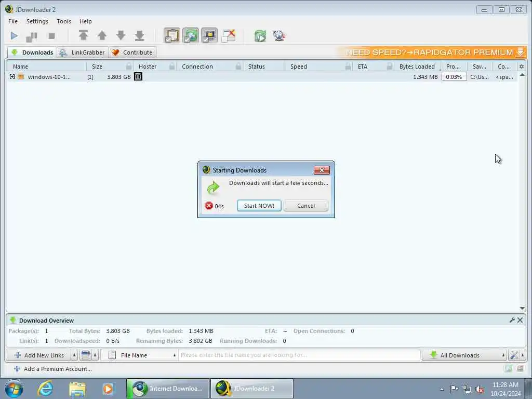Open dropdown beside bottom settings icon
The height and width of the screenshot is (399, 532).
tap(523, 355)
